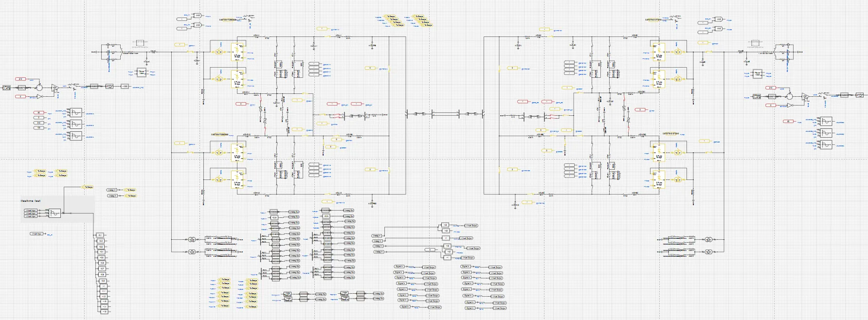Click the left-side summing junction circle

tap(39, 88)
